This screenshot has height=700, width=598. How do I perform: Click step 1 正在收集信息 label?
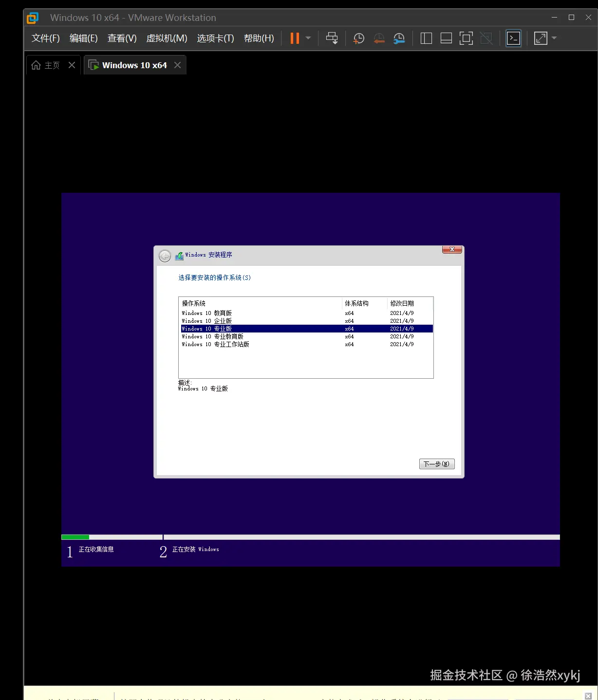click(96, 549)
